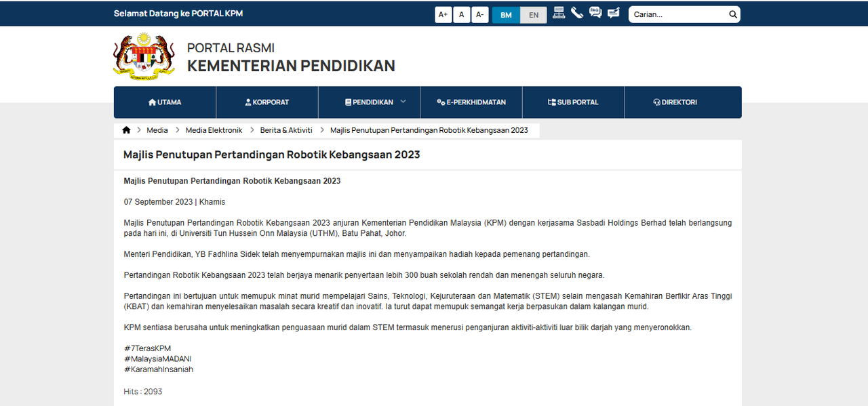Go to Berita & Aktiviti breadcrumb link
Screen dimensions: 868x406
[286, 130]
